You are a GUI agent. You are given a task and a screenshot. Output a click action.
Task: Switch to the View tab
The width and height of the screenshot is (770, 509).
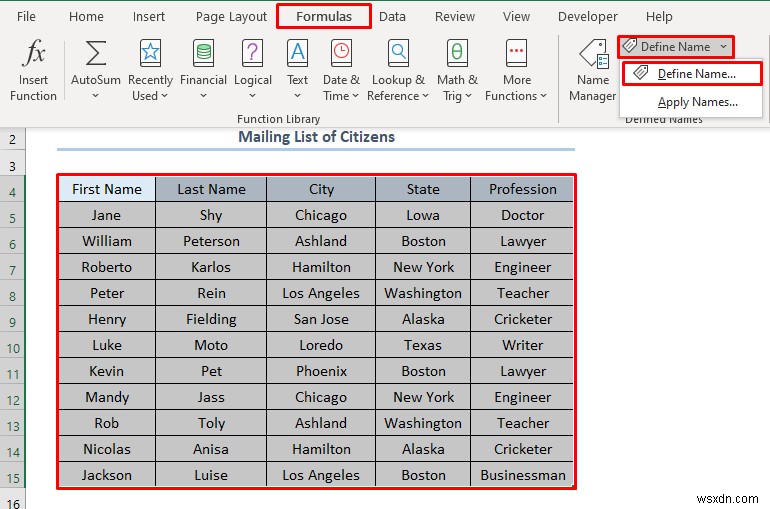(516, 17)
